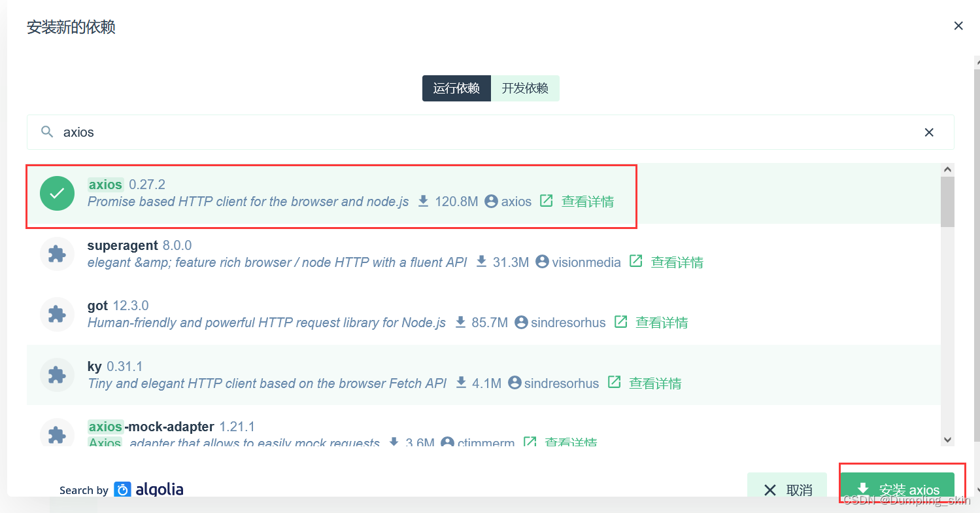Screen dimensions: 980x513
Task: Click description 'Tiny and elegant HTTP client'
Action: [x=267, y=383]
